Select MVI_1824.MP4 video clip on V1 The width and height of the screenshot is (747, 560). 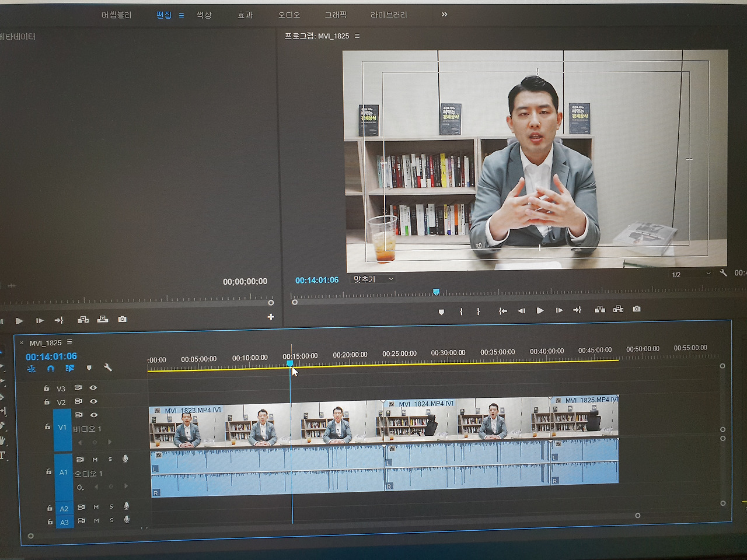click(467, 421)
